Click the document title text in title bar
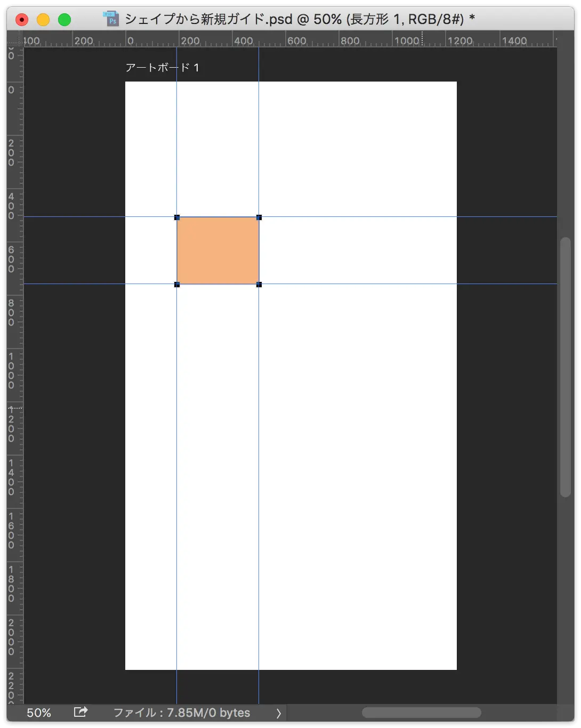 tap(299, 20)
